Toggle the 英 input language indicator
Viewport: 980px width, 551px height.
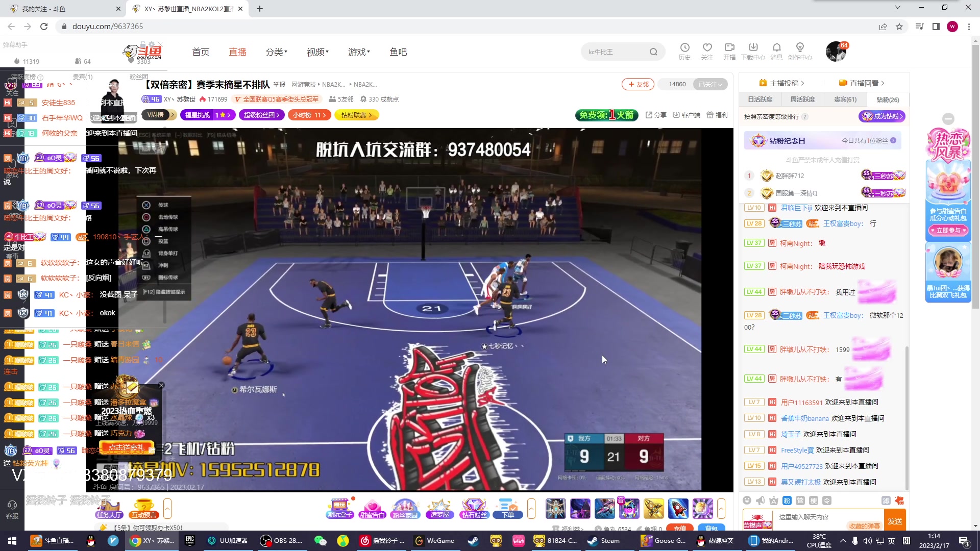[892, 541]
